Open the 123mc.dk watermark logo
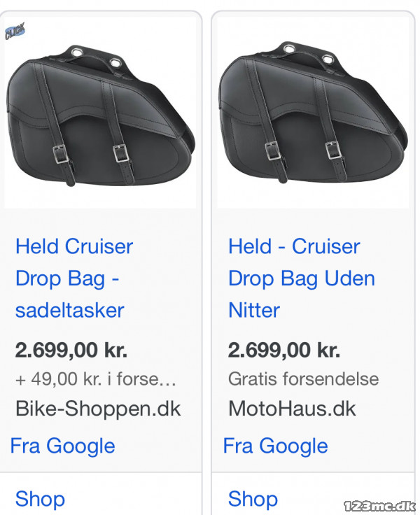The image size is (420, 515). 379,507
